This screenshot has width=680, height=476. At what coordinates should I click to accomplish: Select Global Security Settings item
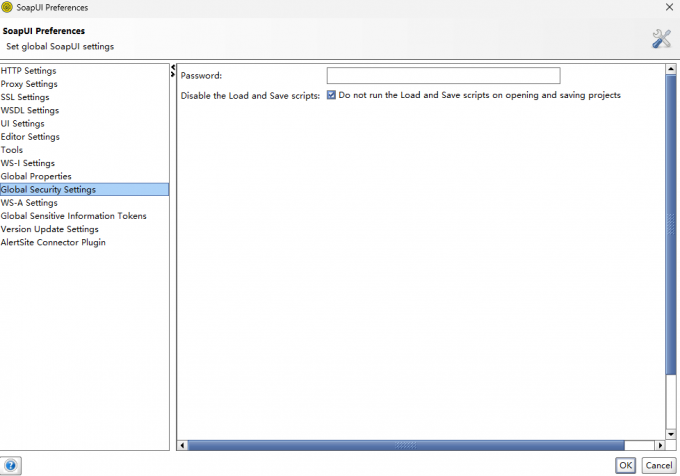[x=85, y=189]
